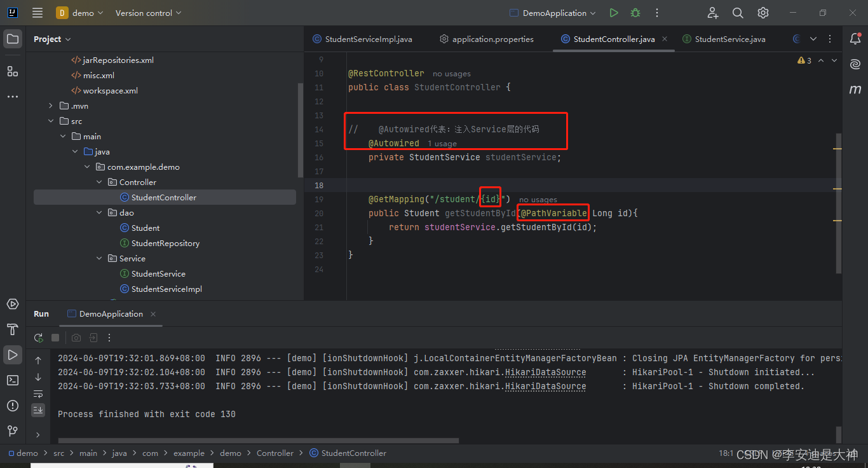Run DemoApplication with the green play button
868x468 pixels.
613,13
